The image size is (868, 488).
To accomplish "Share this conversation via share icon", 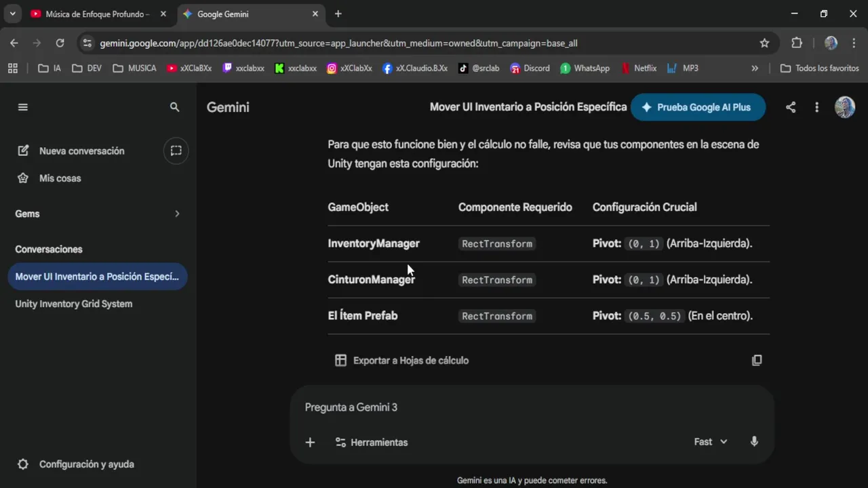I will point(791,107).
